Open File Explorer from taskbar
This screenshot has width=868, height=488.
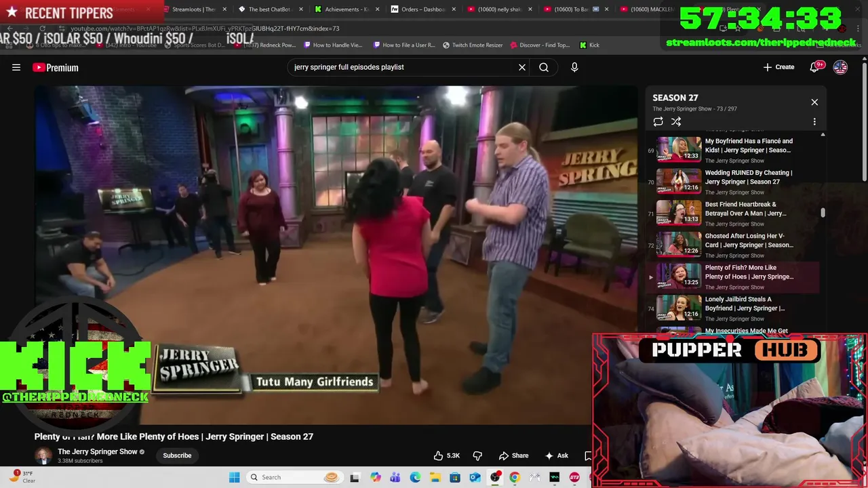435,477
